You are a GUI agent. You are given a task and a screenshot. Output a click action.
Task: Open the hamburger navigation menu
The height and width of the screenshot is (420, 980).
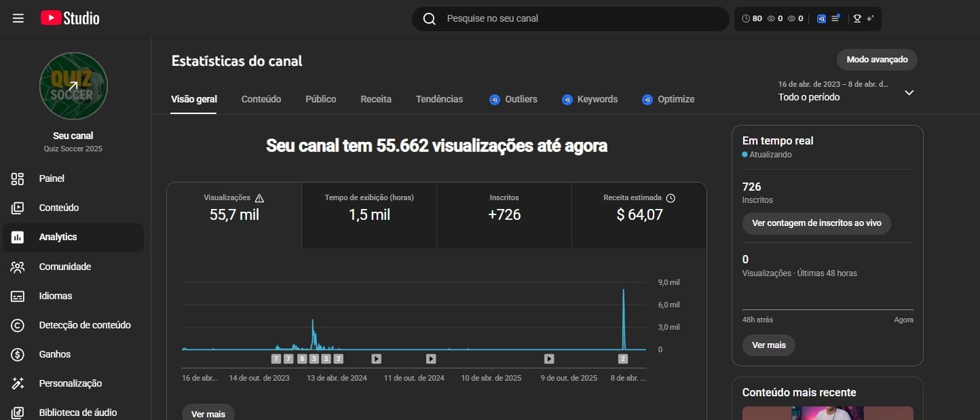[x=18, y=18]
